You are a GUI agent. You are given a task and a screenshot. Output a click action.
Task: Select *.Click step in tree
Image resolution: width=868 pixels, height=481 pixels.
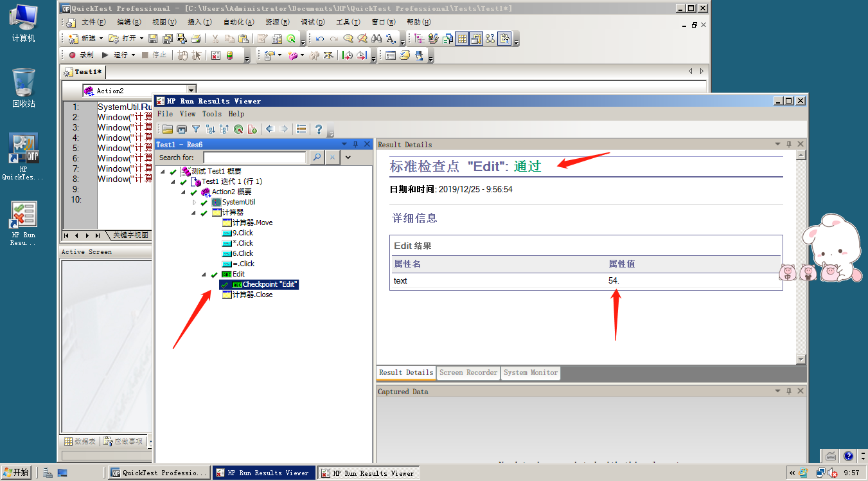(x=238, y=243)
